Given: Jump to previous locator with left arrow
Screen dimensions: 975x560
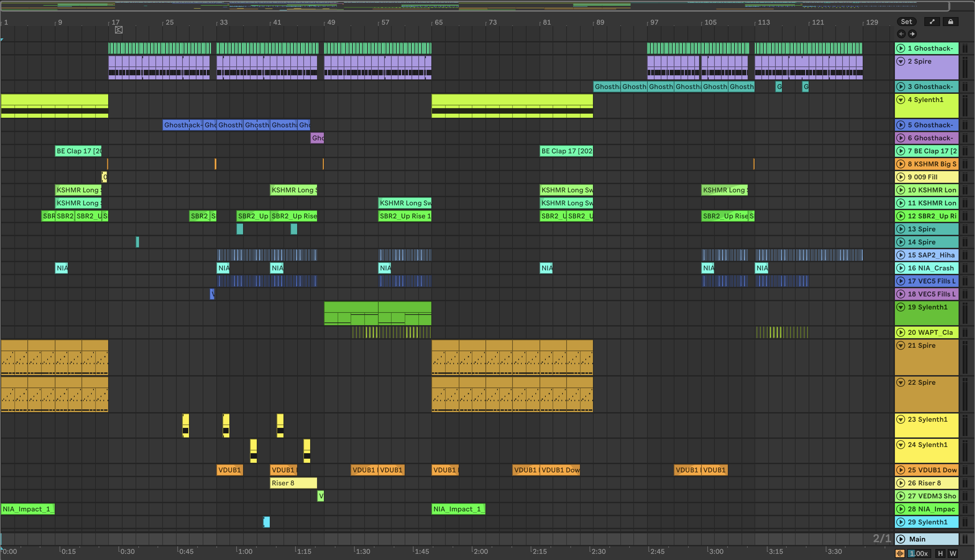Looking at the screenshot, I should pos(901,34).
